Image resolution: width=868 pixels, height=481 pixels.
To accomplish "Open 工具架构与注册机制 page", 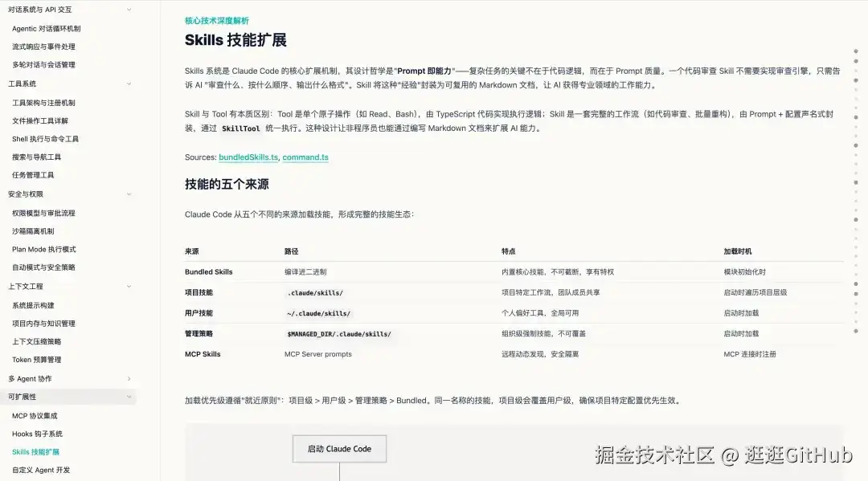I will [x=43, y=102].
